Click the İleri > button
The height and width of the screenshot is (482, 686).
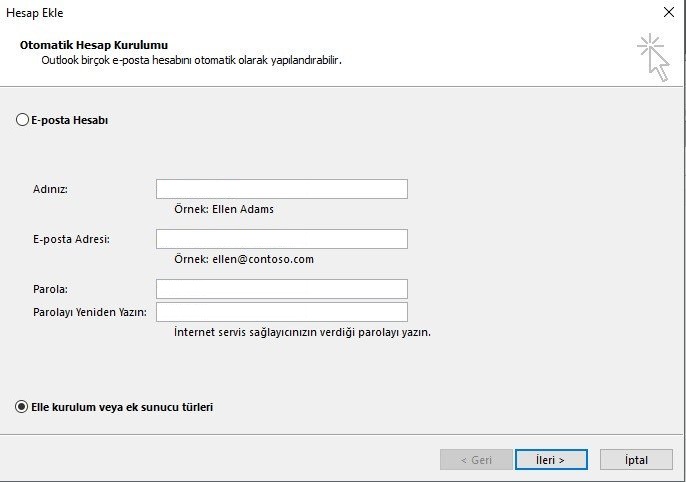[x=551, y=460]
